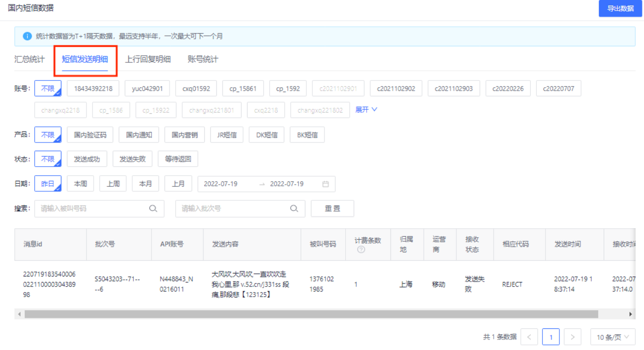Viewport: 644px width, 350px height.
Task: Open start date 2022-07-19 picker
Action: coord(221,184)
